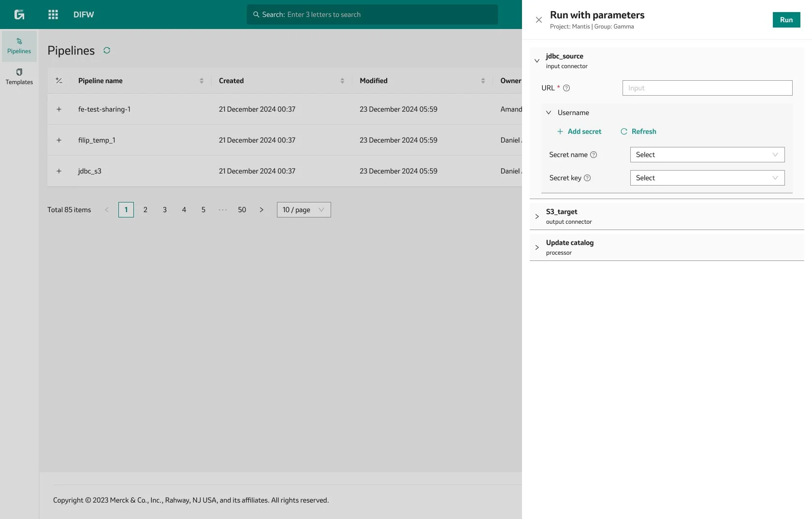Screen dimensions: 812x519
Task: Open the 10/page page size dropdown
Action: 303,210
